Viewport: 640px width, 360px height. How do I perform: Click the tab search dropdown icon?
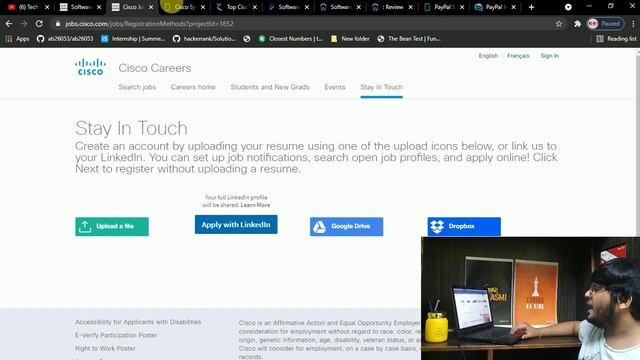568,7
